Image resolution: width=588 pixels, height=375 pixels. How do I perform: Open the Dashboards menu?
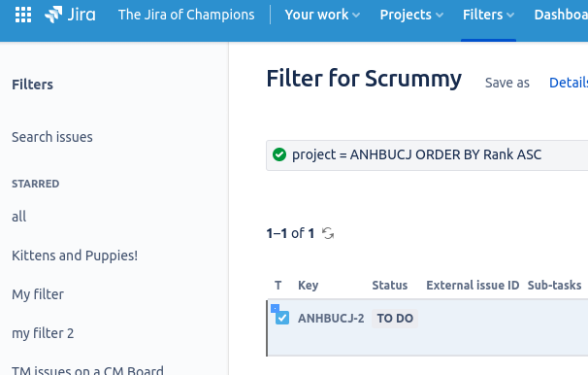coord(561,15)
